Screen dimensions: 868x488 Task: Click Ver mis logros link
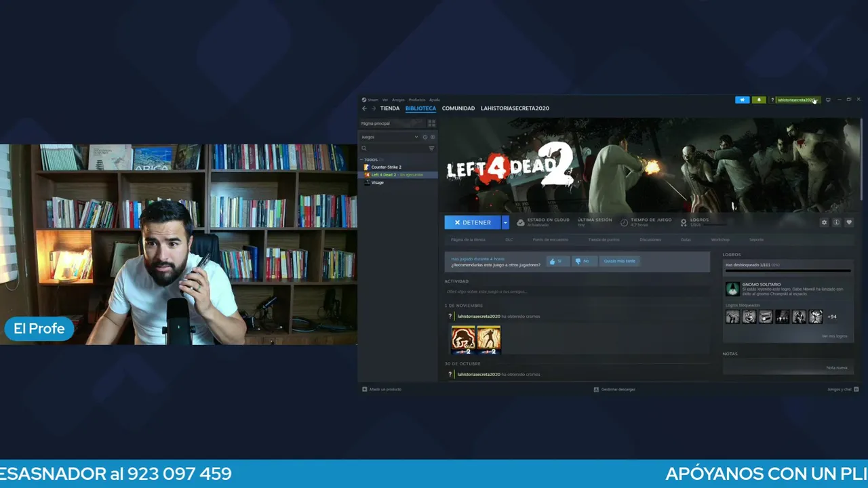pyautogui.click(x=834, y=336)
